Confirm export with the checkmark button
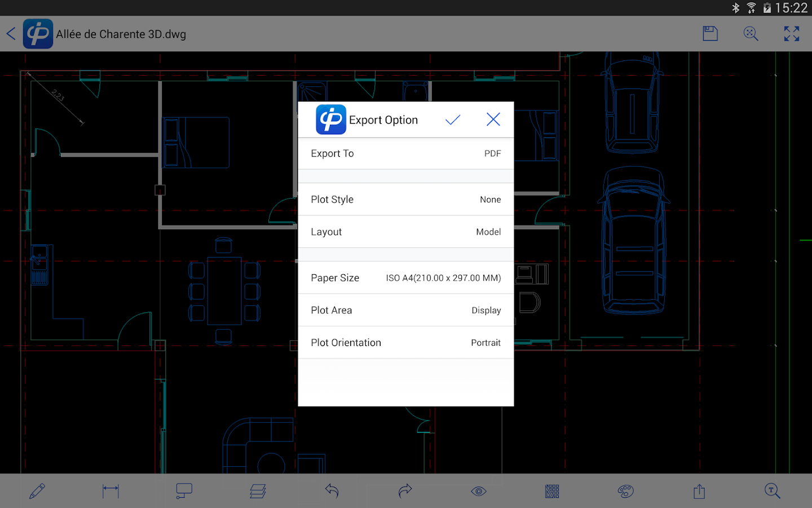This screenshot has width=812, height=508. click(453, 120)
